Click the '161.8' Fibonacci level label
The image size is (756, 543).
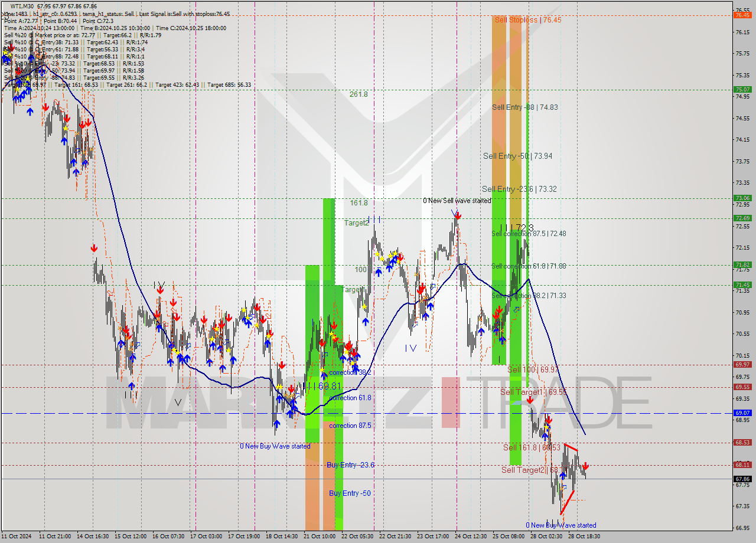359,202
